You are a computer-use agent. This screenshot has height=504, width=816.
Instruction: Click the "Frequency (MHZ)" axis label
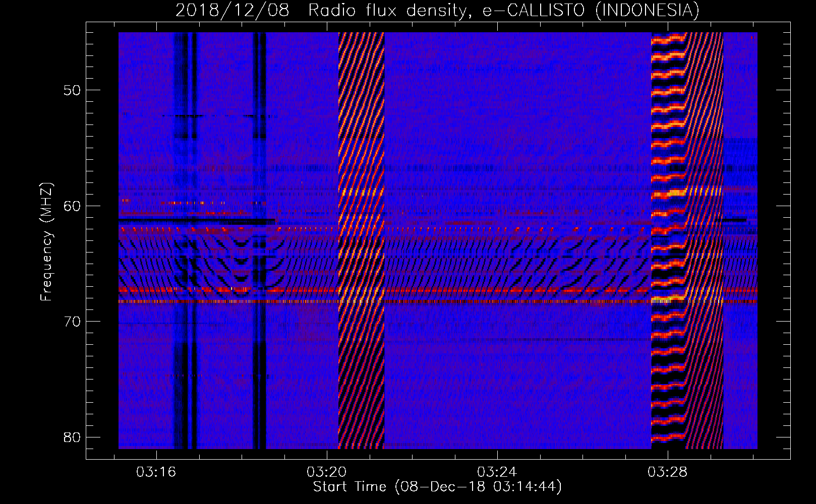[46, 242]
